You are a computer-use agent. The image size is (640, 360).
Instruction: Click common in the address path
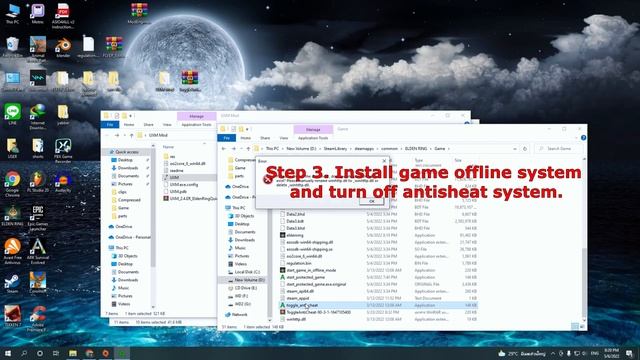(389, 149)
